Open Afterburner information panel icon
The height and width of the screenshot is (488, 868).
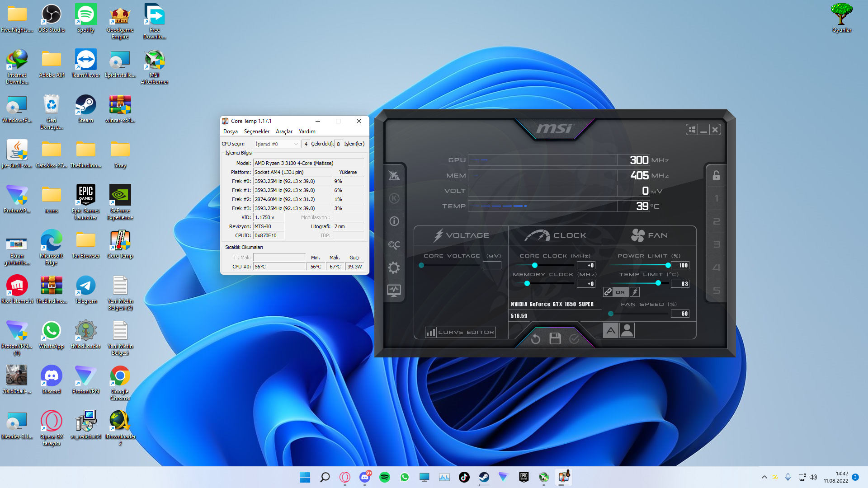[x=394, y=221]
